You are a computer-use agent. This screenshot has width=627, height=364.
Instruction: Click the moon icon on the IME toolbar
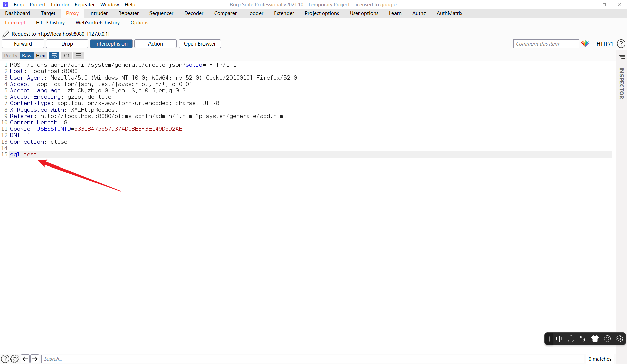coord(571,339)
